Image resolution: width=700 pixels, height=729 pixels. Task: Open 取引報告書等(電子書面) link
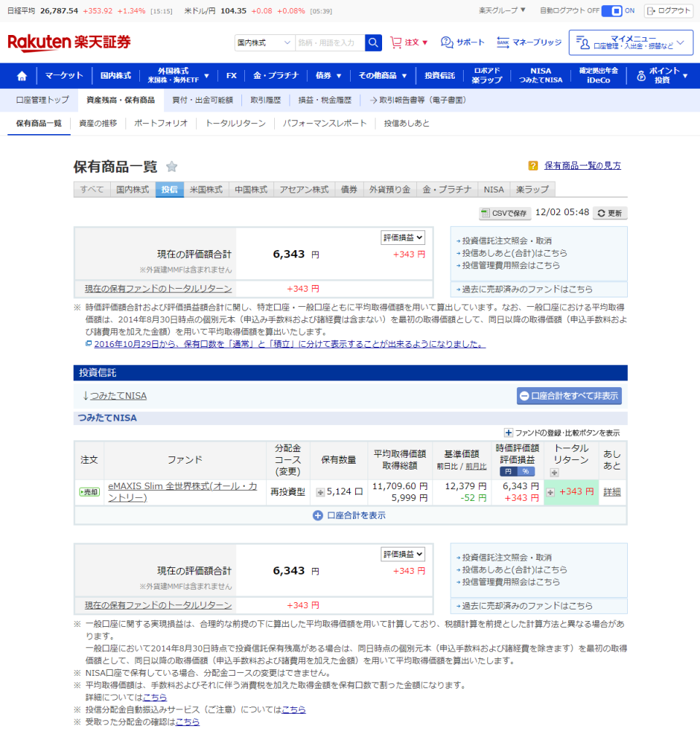pyautogui.click(x=418, y=100)
